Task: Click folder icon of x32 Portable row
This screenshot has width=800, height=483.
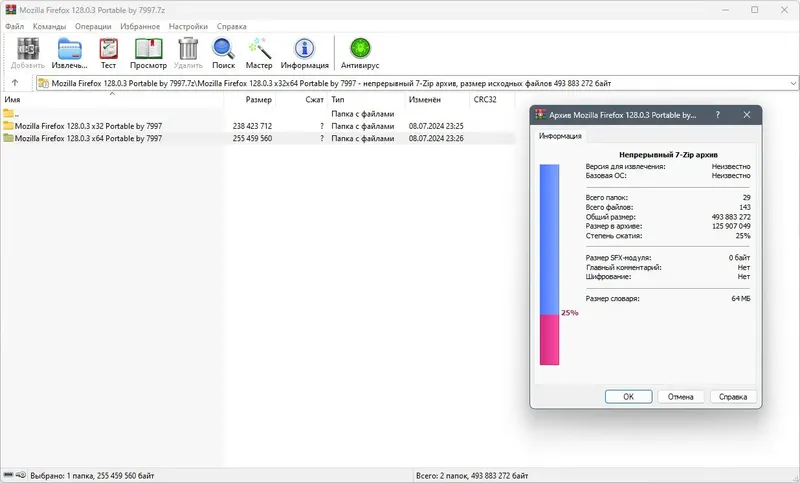Action: [x=8, y=126]
